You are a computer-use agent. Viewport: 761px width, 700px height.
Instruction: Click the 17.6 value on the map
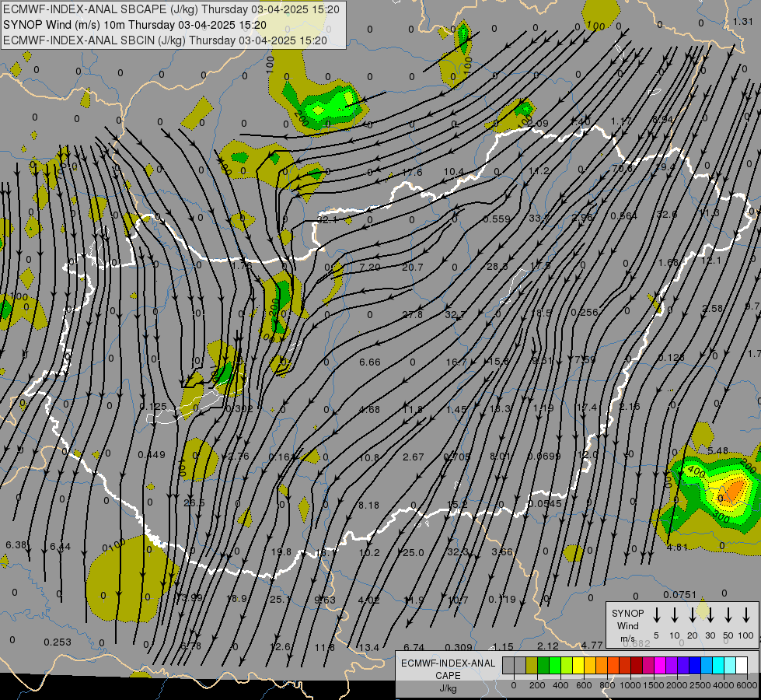point(412,173)
